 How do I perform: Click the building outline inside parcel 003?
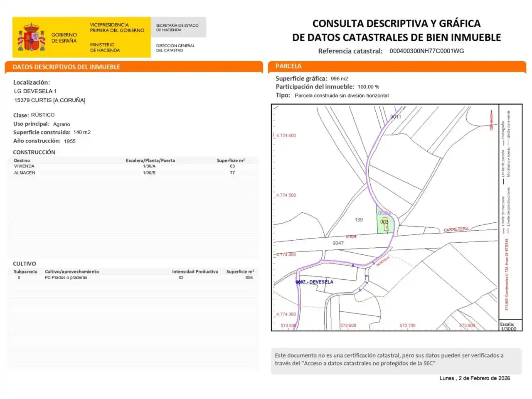click(385, 223)
